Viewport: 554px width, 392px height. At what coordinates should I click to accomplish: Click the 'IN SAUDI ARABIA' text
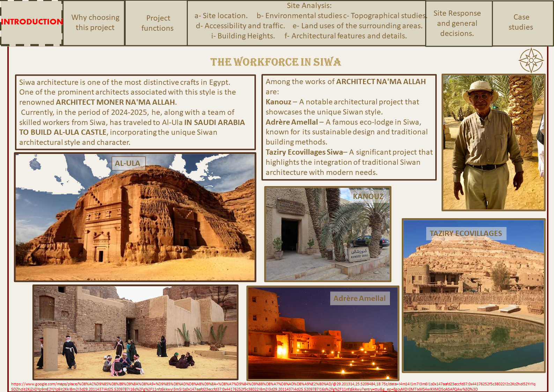(214, 123)
